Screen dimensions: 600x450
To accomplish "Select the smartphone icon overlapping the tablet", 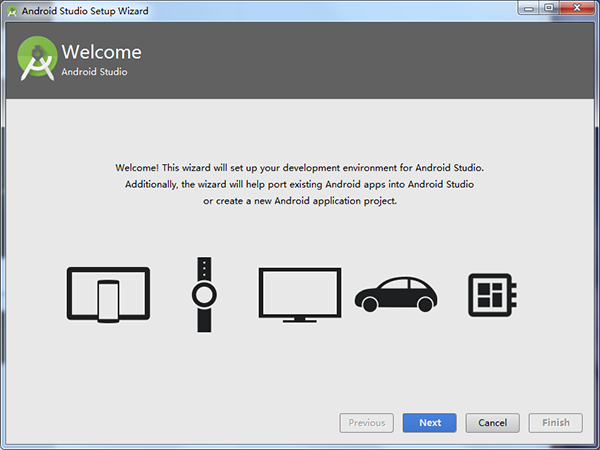I will pyautogui.click(x=108, y=299).
